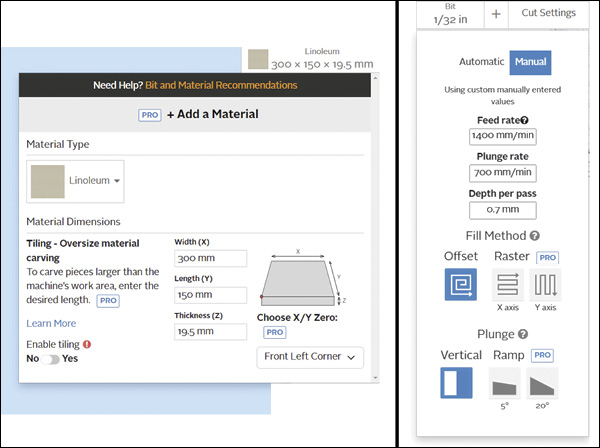Click the PRO badge next to Raster
This screenshot has width=600, height=448.
coord(547,257)
